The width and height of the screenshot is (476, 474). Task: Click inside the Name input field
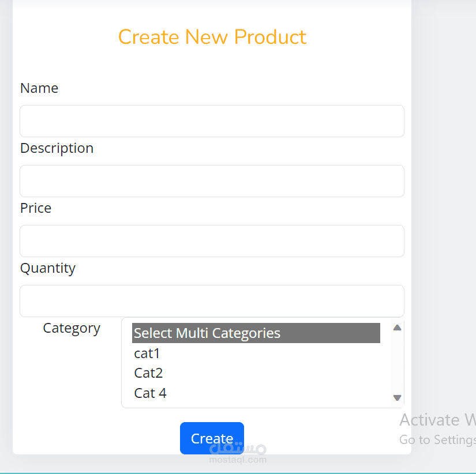pyautogui.click(x=212, y=121)
